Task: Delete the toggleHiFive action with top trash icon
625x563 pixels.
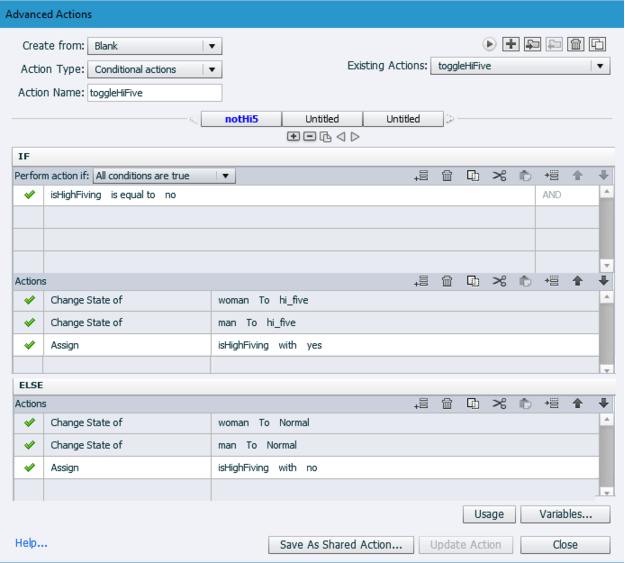Action: click(x=576, y=44)
